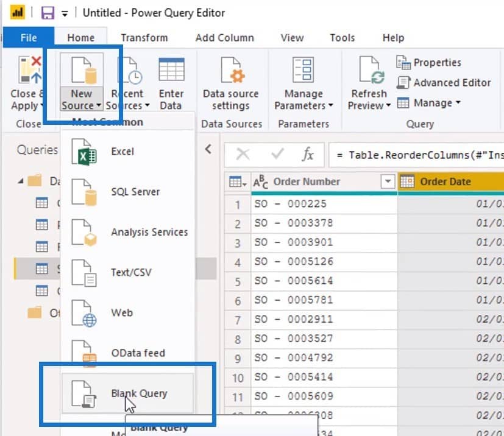Image resolution: width=504 pixels, height=436 pixels.
Task: Switch to the Transform tab
Action: (x=144, y=38)
